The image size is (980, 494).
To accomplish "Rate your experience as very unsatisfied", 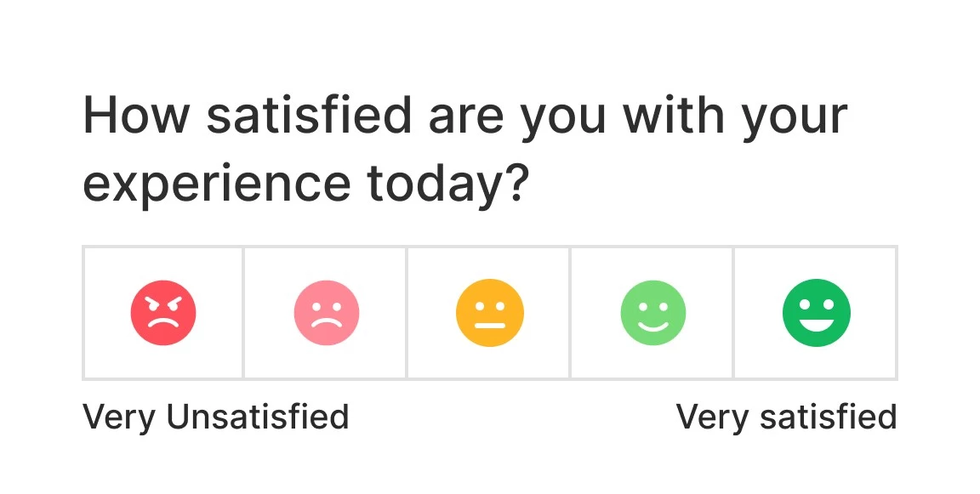I will coord(162,312).
